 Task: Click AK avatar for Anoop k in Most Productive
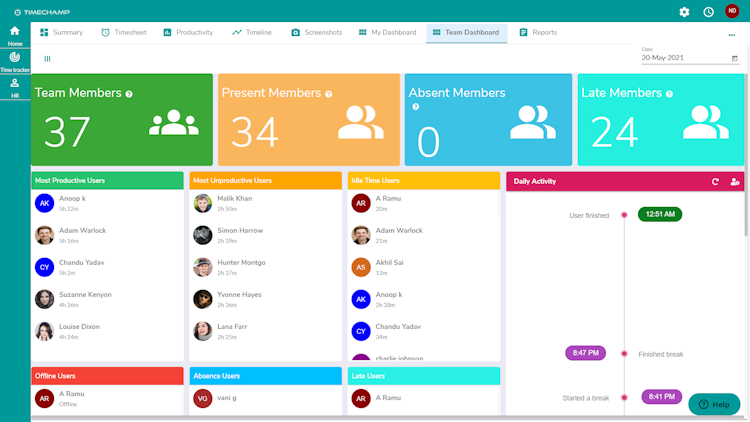[44, 203]
